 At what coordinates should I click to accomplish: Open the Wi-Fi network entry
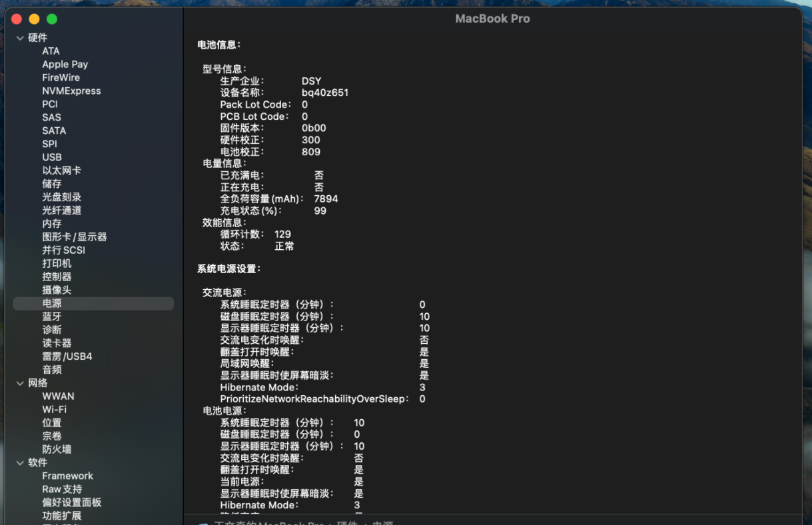54,410
